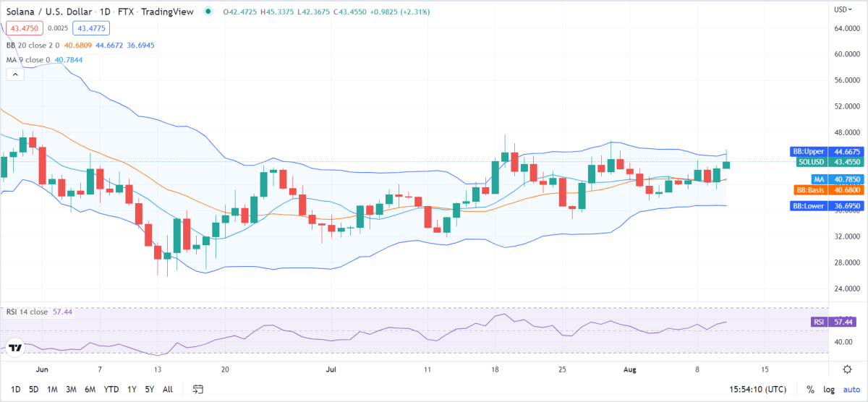Image resolution: width=868 pixels, height=402 pixels.
Task: Click the 24.0000 price axis label
Action: (x=846, y=288)
